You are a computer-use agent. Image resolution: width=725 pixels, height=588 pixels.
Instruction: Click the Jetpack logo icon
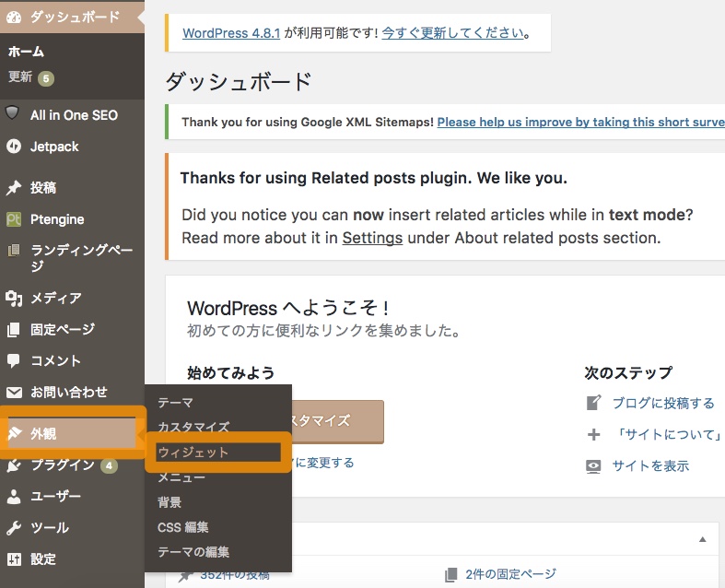(14, 147)
